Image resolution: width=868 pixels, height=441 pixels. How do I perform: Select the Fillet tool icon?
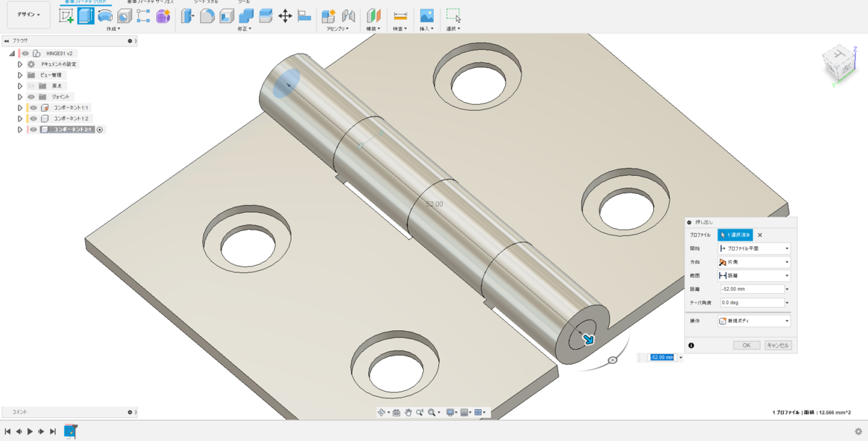tap(208, 16)
